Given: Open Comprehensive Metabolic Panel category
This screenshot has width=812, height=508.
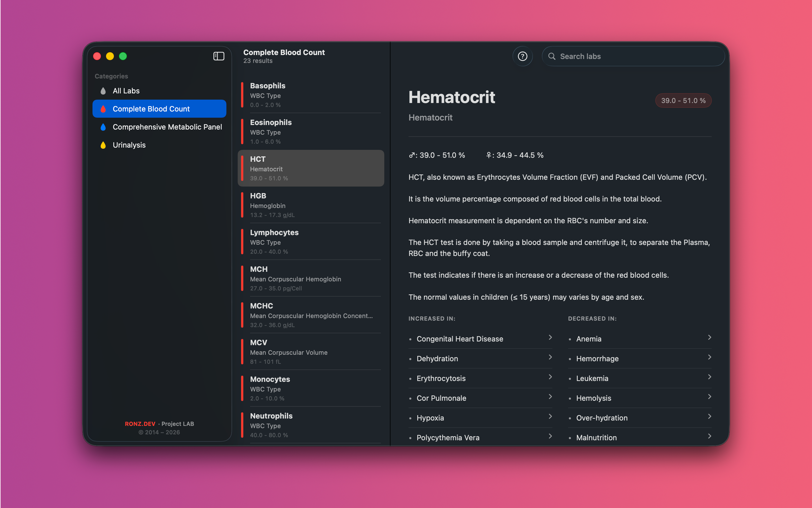Looking at the screenshot, I should pos(159,127).
